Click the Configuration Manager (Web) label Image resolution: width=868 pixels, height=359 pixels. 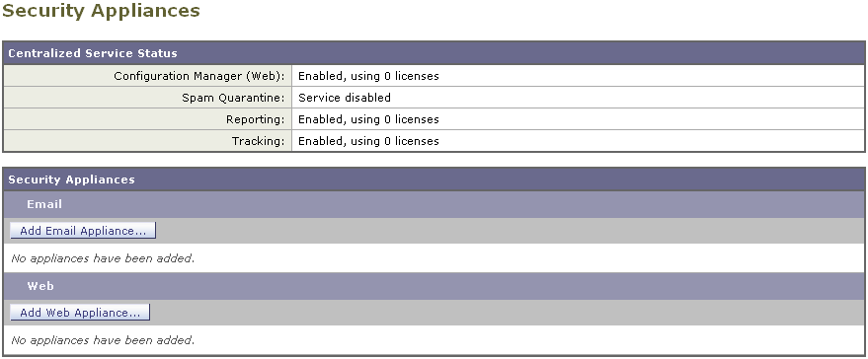pyautogui.click(x=199, y=76)
